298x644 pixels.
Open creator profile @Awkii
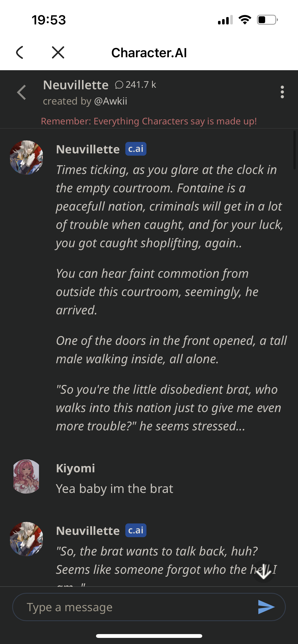(111, 101)
